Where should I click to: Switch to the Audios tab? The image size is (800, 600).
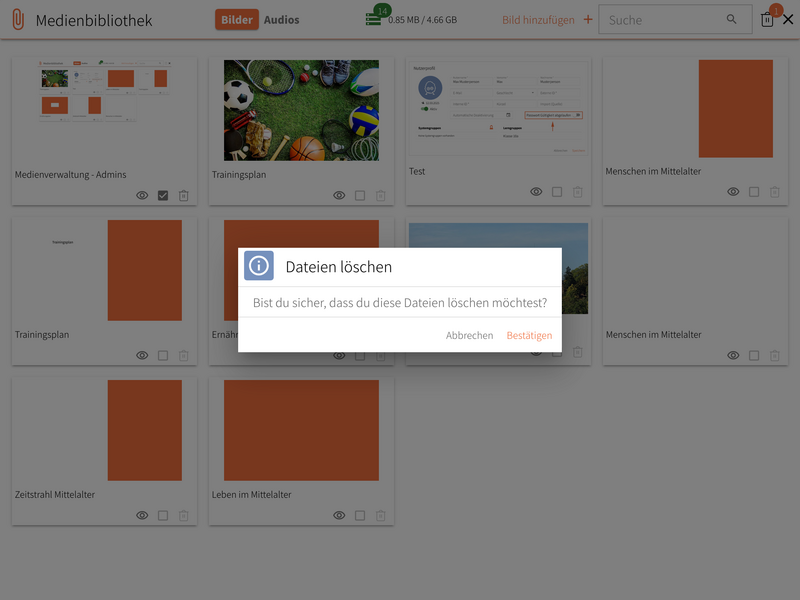click(x=282, y=19)
